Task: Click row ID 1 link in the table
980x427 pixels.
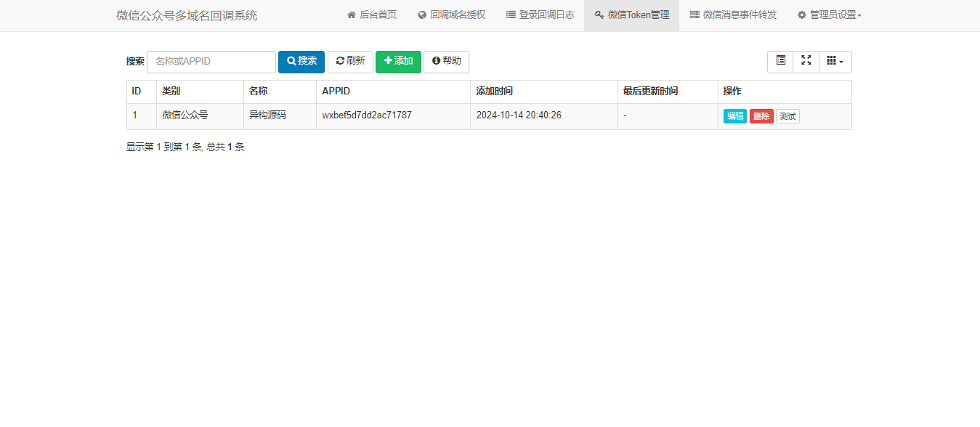Action: point(134,115)
